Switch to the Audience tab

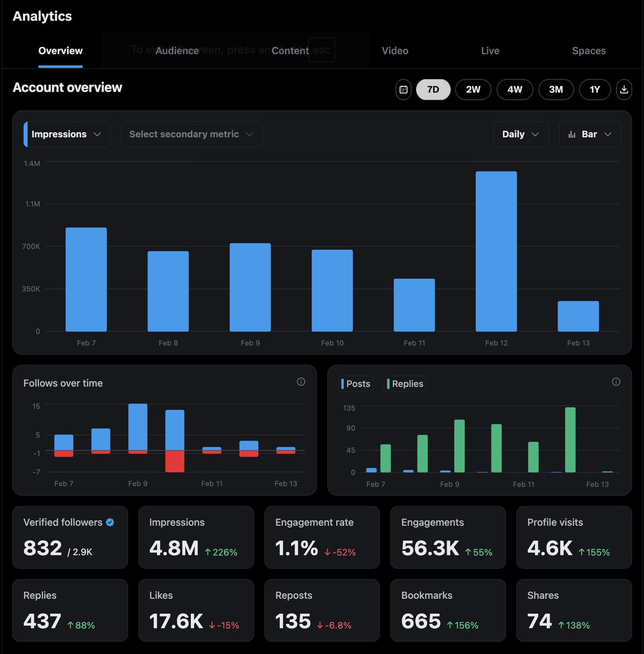177,51
